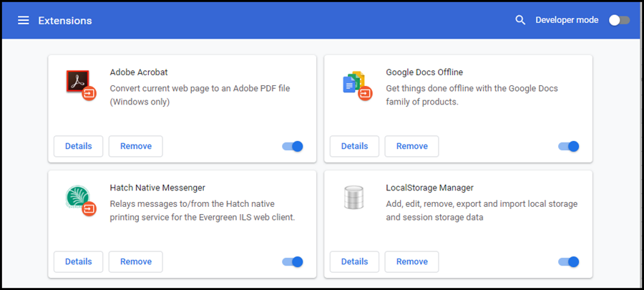Disable the Google Docs Offline toggle
This screenshot has width=644, height=290.
568,146
